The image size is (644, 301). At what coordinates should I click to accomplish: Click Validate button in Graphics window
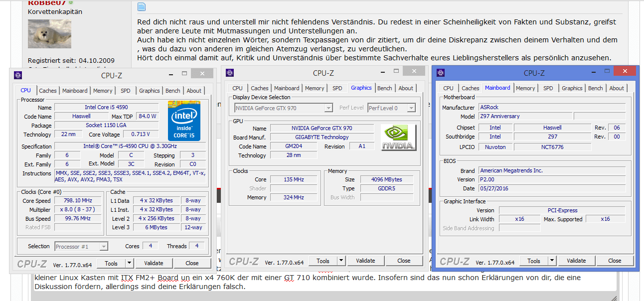(x=365, y=261)
